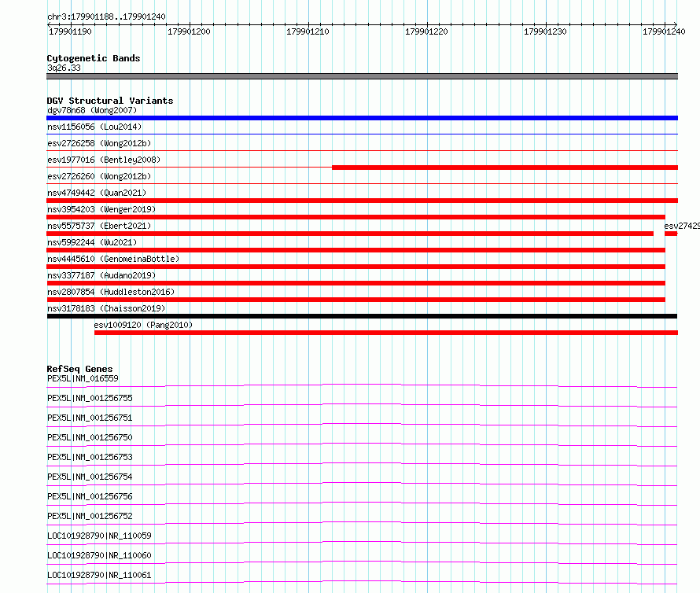700x593 pixels.
Task: Select variant label nsv3377187 (Audano2019)
Action: point(101,275)
